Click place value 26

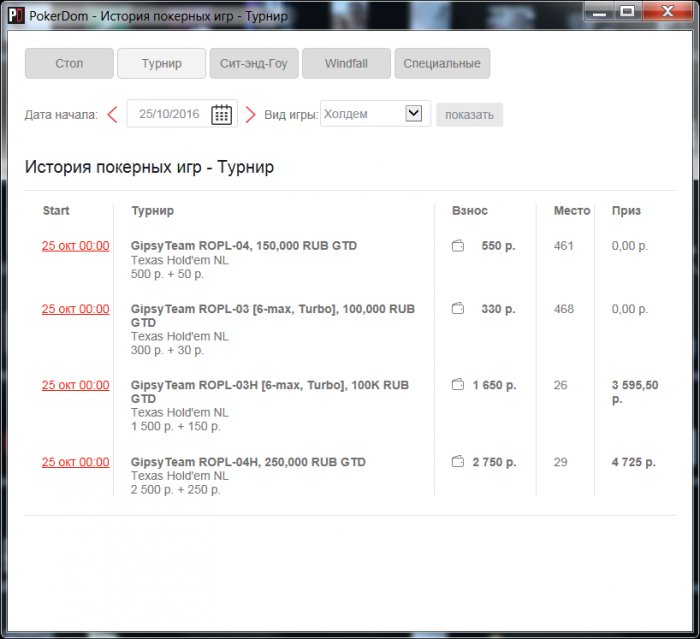[x=560, y=385]
